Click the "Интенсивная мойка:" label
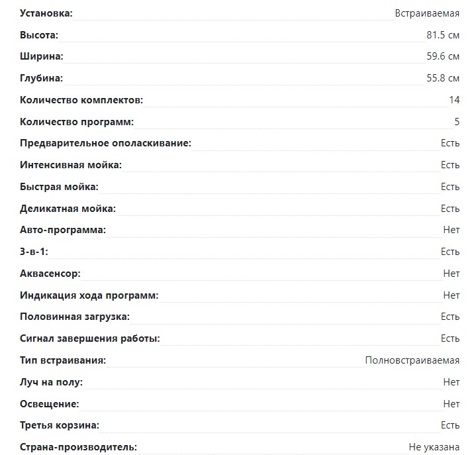 (x=71, y=165)
